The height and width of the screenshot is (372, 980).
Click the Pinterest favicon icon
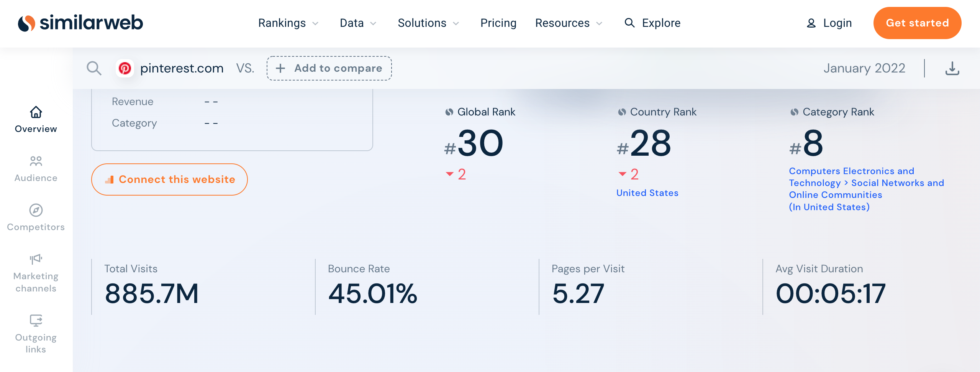125,68
